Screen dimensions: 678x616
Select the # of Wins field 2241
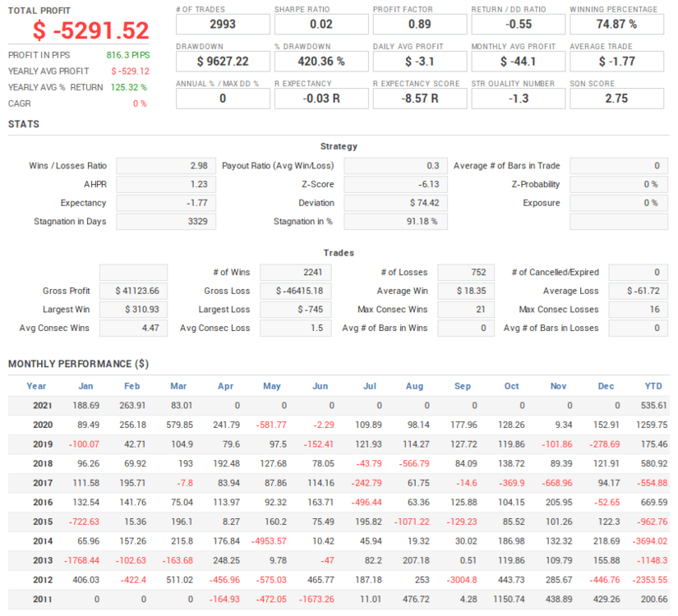[296, 273]
